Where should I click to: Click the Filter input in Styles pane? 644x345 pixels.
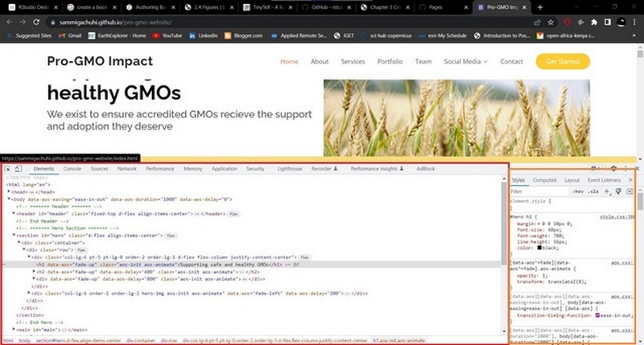[x=535, y=192]
